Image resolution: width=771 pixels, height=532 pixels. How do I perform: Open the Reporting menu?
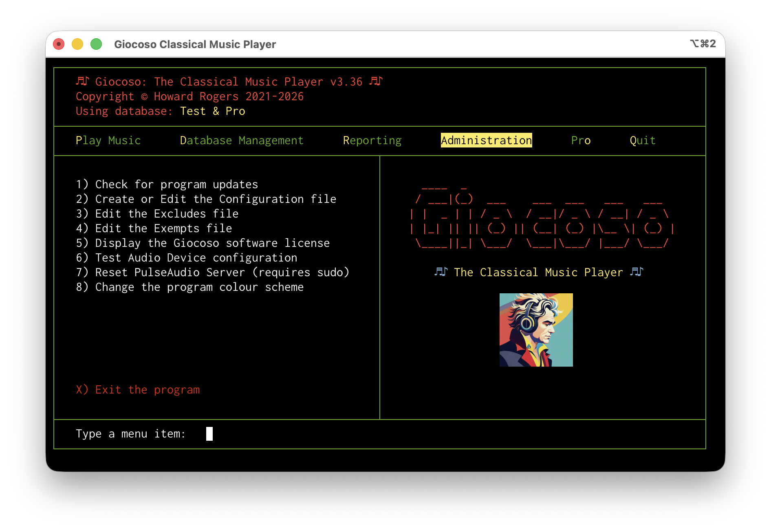pos(372,141)
